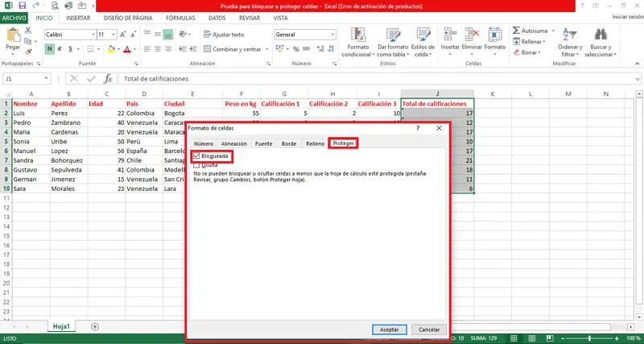Toggle middle vertical alignment
644x344 pixels.
click(x=157, y=35)
